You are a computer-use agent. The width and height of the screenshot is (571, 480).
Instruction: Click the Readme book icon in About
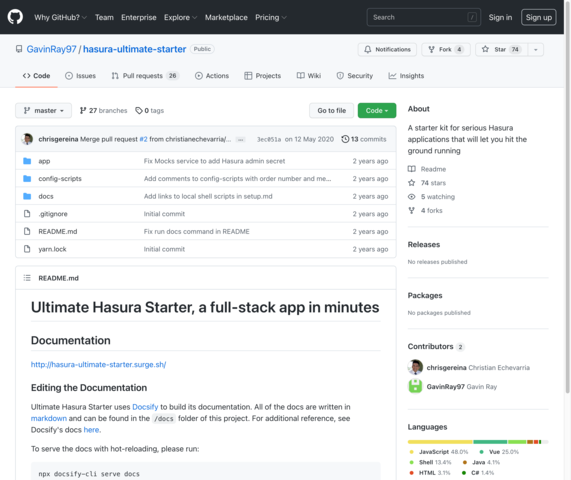(x=411, y=169)
